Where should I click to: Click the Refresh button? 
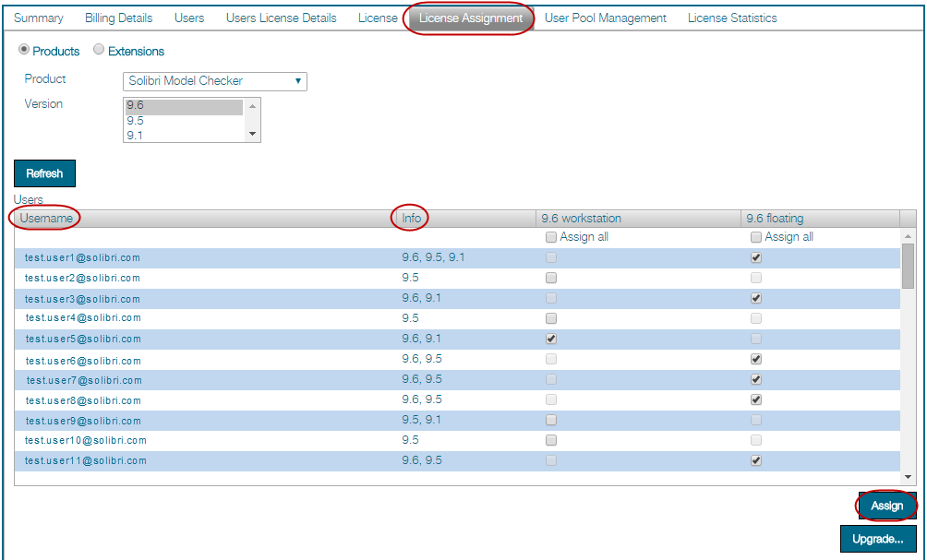(x=44, y=173)
